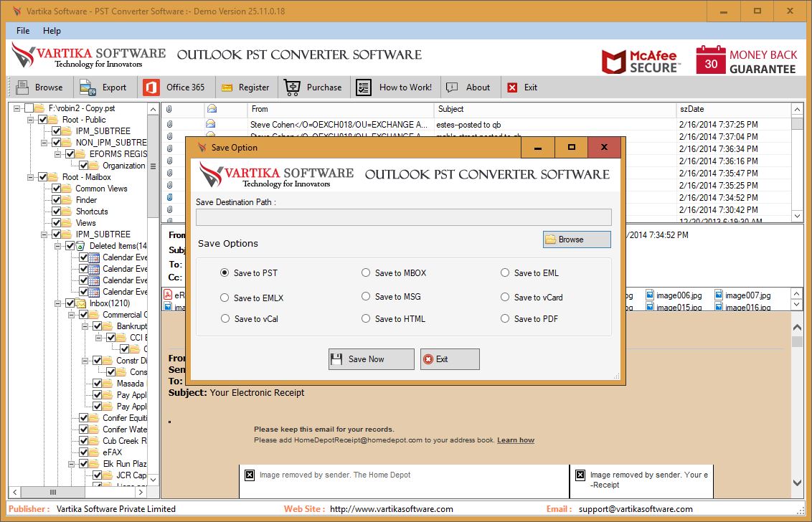Viewport: 812px width, 522px height.
Task: Click the Browse toolbar icon in main window
Action: (22, 87)
